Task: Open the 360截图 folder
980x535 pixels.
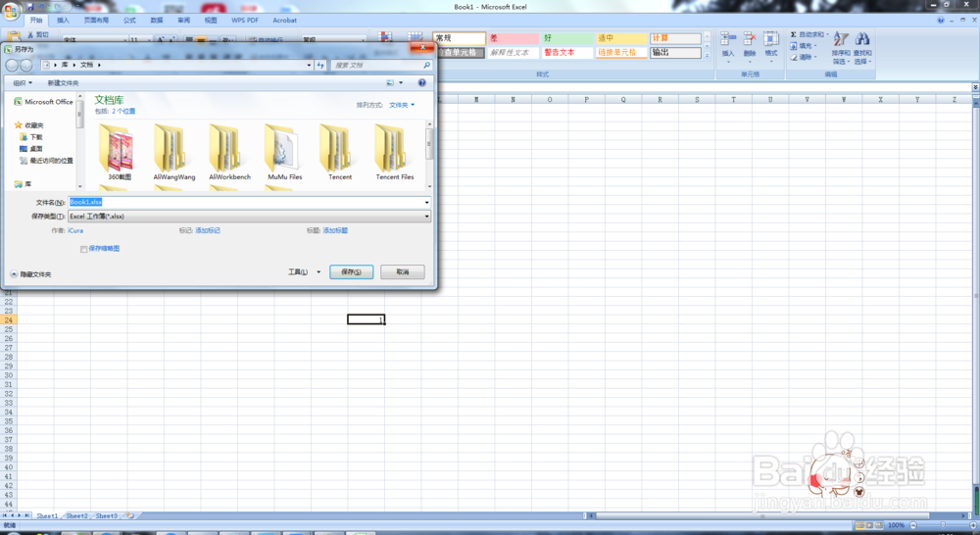Action: tap(119, 151)
